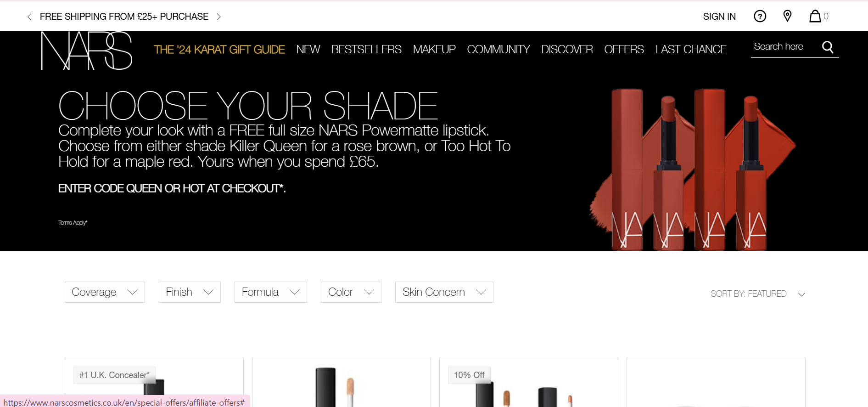Click the NARS logo
This screenshot has width=868, height=407.
[86, 51]
